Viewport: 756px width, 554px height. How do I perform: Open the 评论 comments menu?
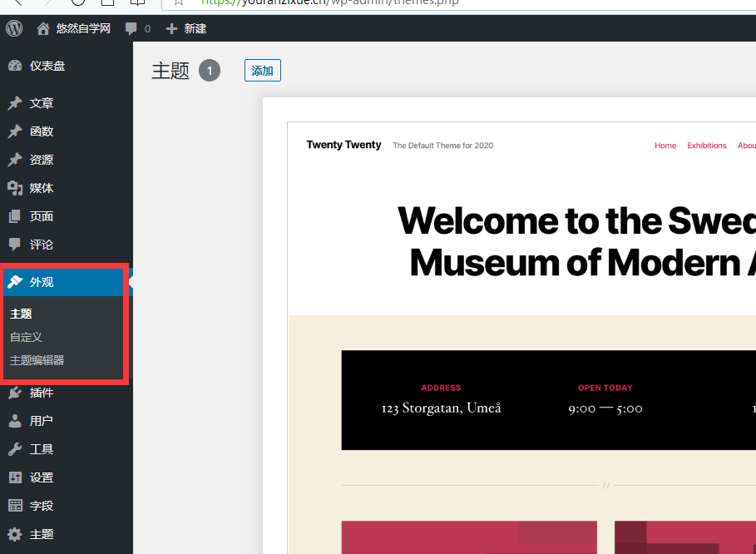click(x=42, y=245)
